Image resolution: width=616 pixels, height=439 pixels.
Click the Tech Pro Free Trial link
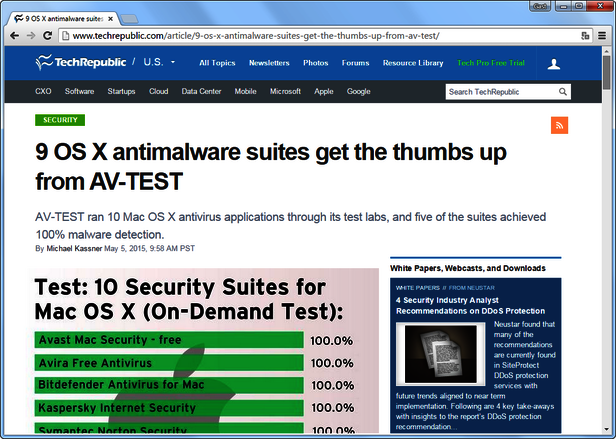[491, 63]
